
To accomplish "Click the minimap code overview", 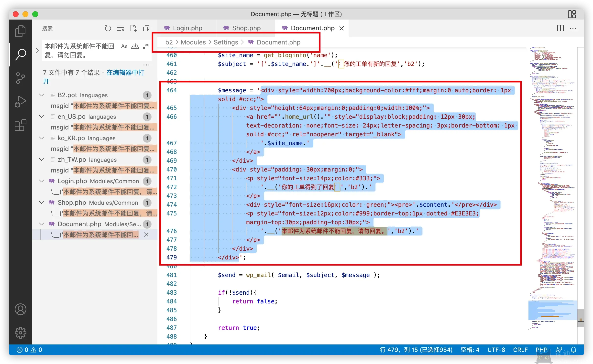I will [x=552, y=188].
